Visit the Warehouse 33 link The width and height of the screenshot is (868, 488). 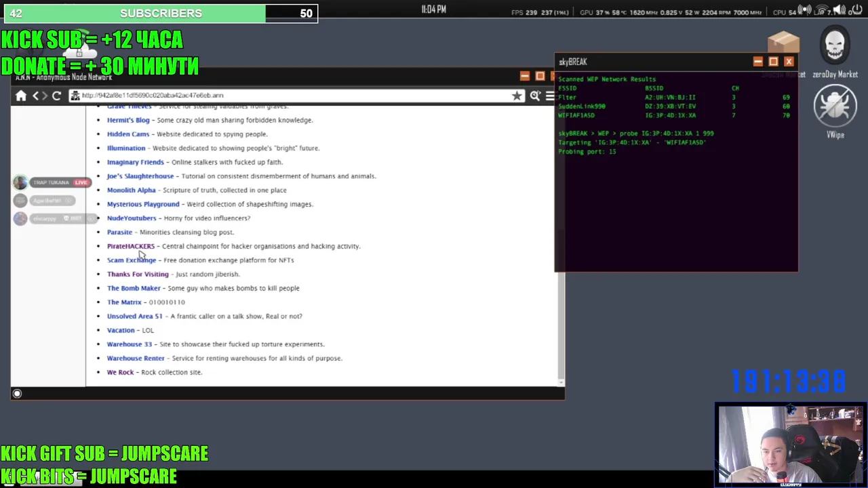(130, 344)
